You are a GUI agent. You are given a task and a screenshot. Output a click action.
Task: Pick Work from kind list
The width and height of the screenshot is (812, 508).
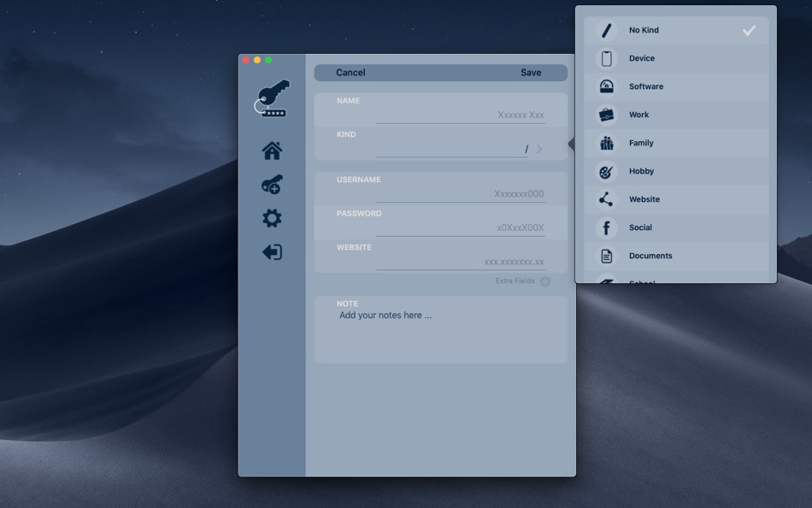(676, 115)
